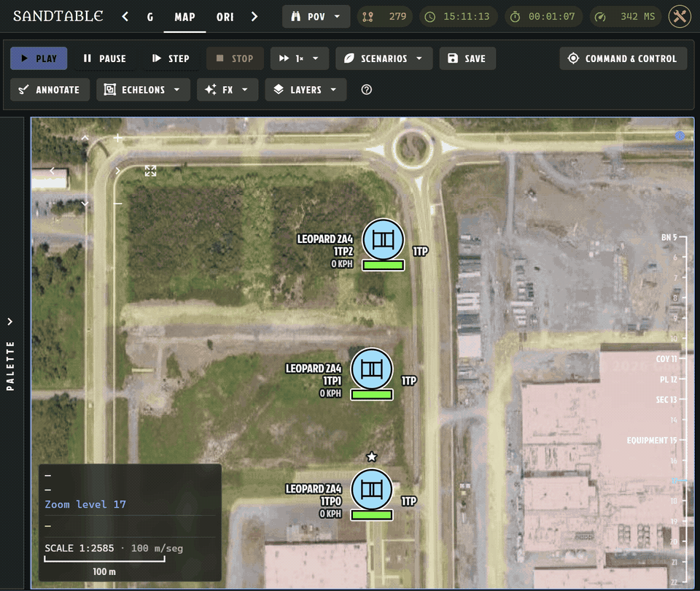
Task: Open Command & Control
Action: coord(623,58)
